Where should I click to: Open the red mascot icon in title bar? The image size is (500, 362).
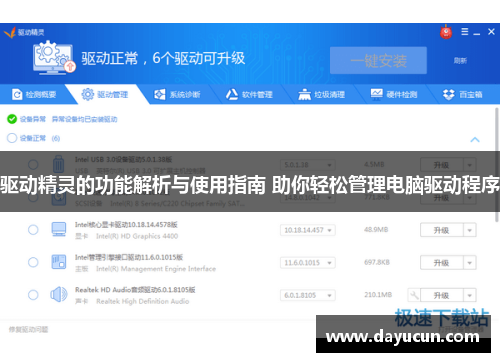(x=446, y=32)
